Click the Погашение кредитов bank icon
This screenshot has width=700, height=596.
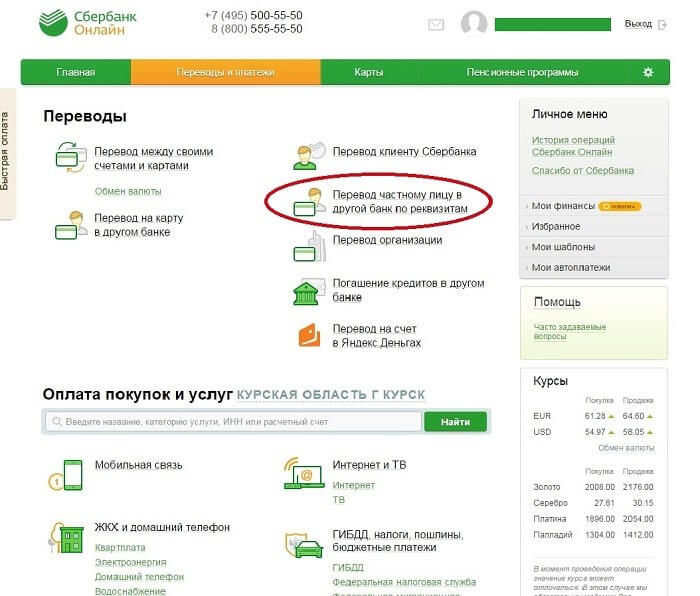click(x=308, y=292)
